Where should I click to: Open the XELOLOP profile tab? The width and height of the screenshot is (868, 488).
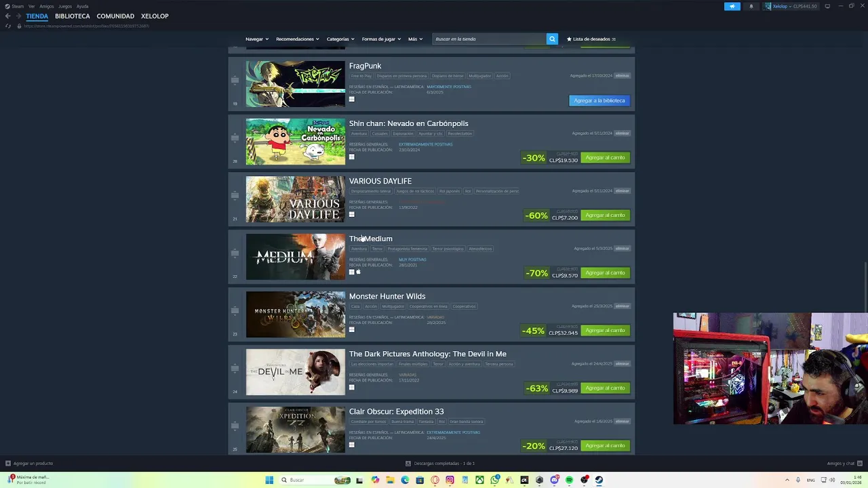pos(155,16)
